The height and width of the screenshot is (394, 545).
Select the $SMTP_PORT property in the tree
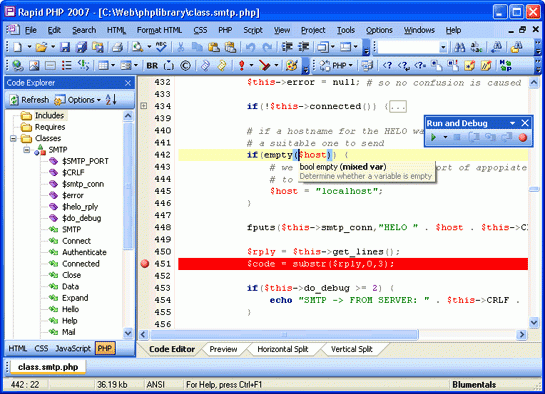tap(85, 161)
